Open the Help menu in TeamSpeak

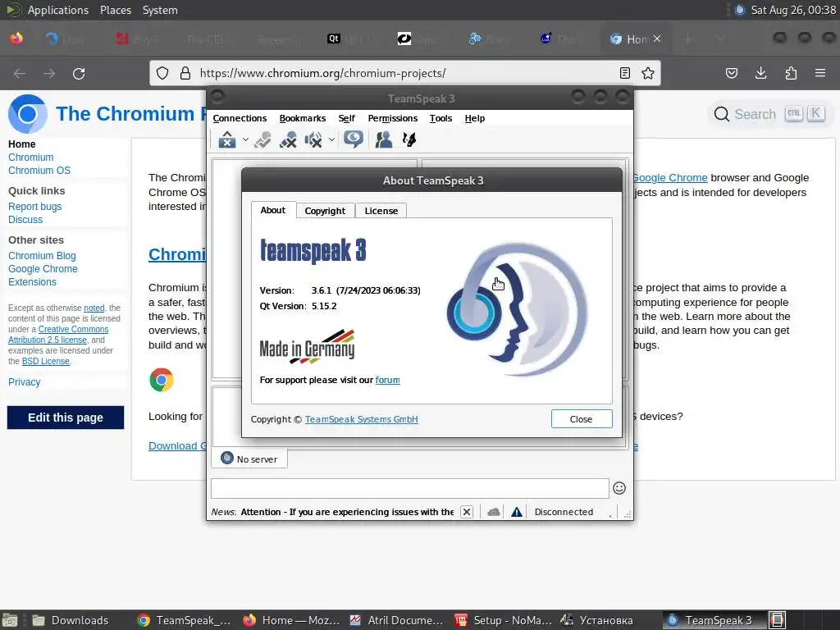(x=475, y=118)
